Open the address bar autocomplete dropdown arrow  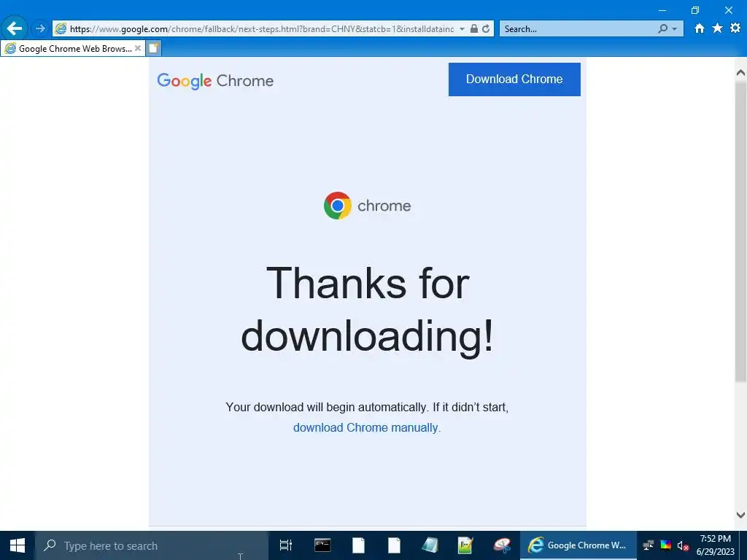click(x=462, y=29)
